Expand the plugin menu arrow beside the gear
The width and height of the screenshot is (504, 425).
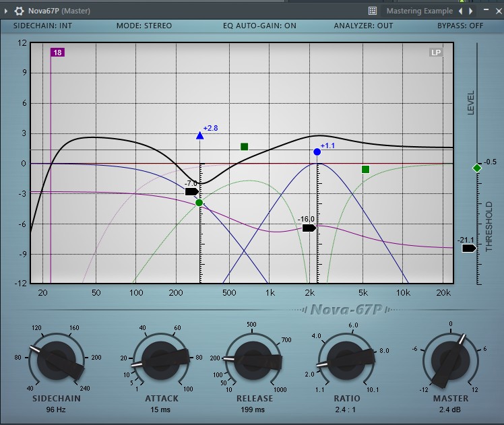[6, 11]
